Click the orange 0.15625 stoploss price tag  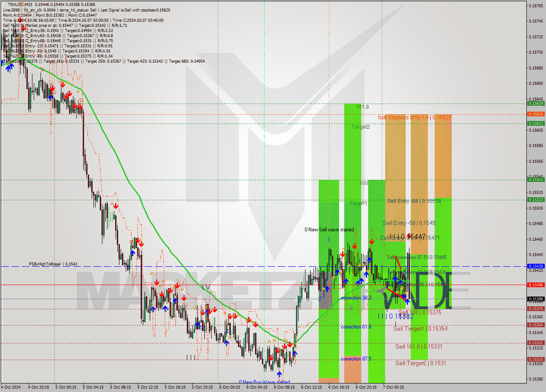point(536,114)
